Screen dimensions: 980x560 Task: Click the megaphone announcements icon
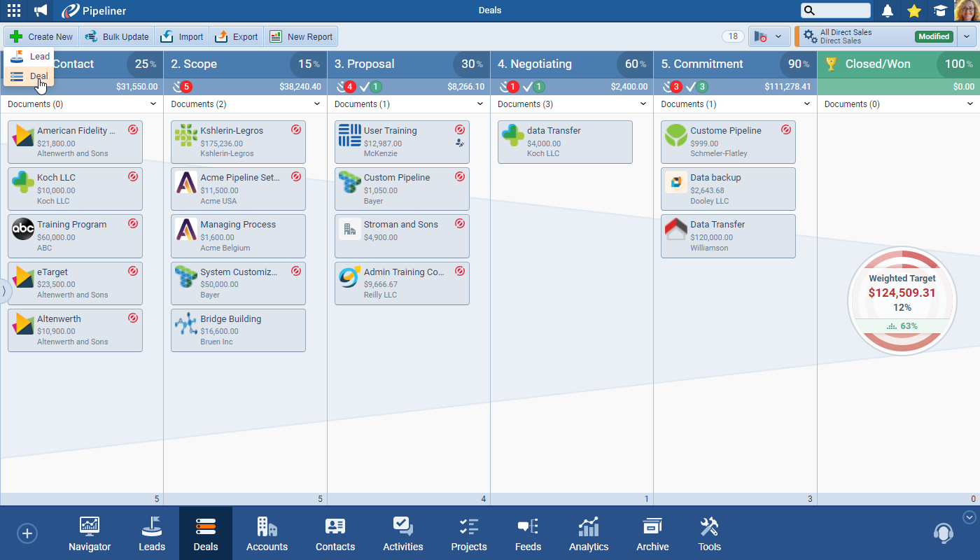click(41, 10)
